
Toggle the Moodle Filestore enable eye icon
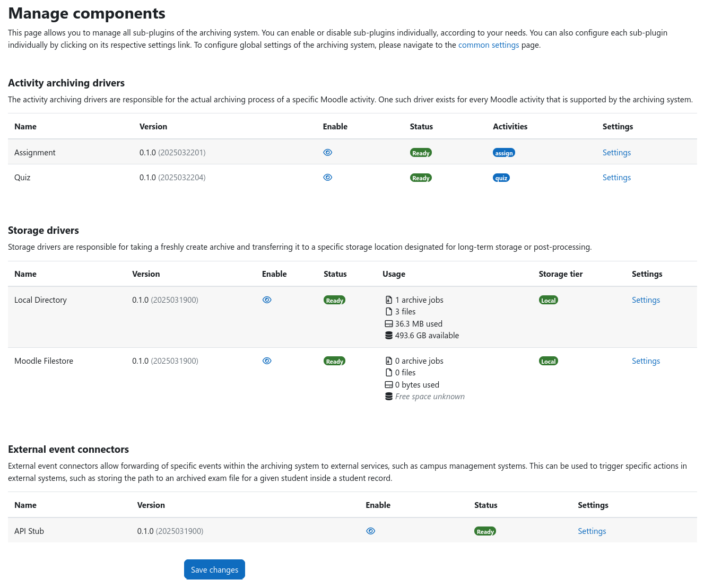point(267,361)
